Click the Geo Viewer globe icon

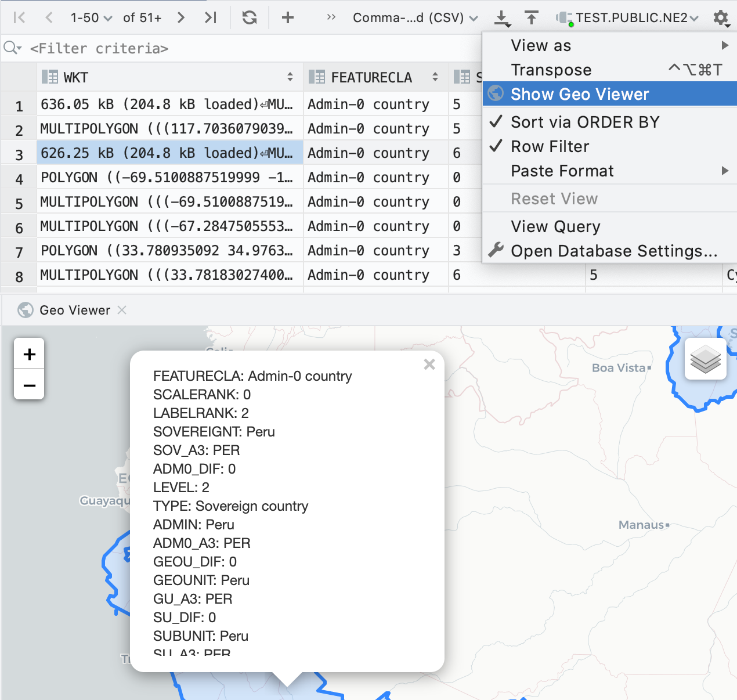(x=26, y=310)
